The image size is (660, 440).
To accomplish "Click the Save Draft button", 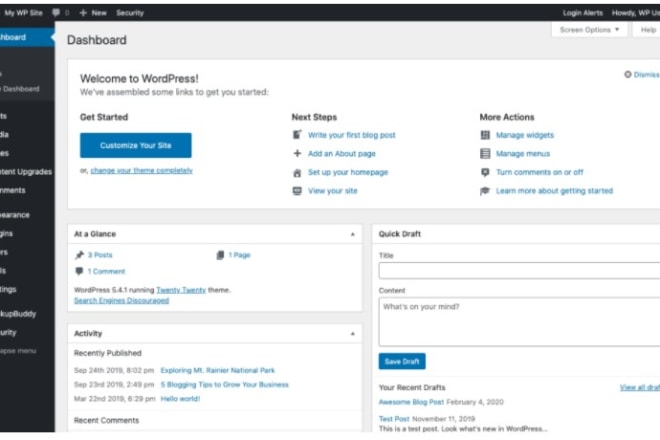I will click(x=402, y=361).
